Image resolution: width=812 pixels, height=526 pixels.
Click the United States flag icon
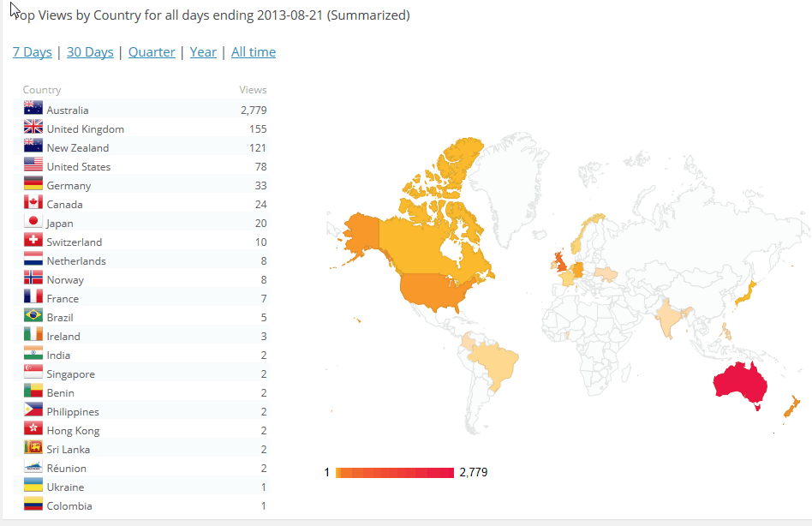[x=33, y=165]
